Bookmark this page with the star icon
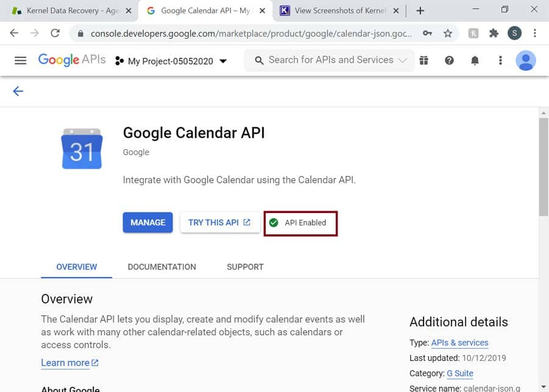549x392 pixels. [448, 33]
